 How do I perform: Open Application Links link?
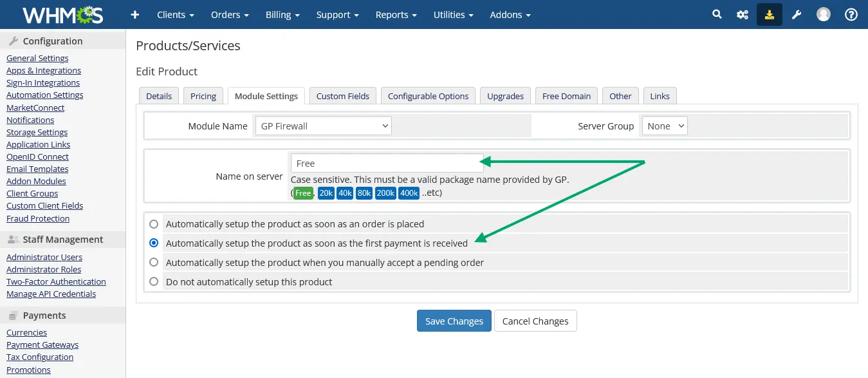pyautogui.click(x=39, y=144)
